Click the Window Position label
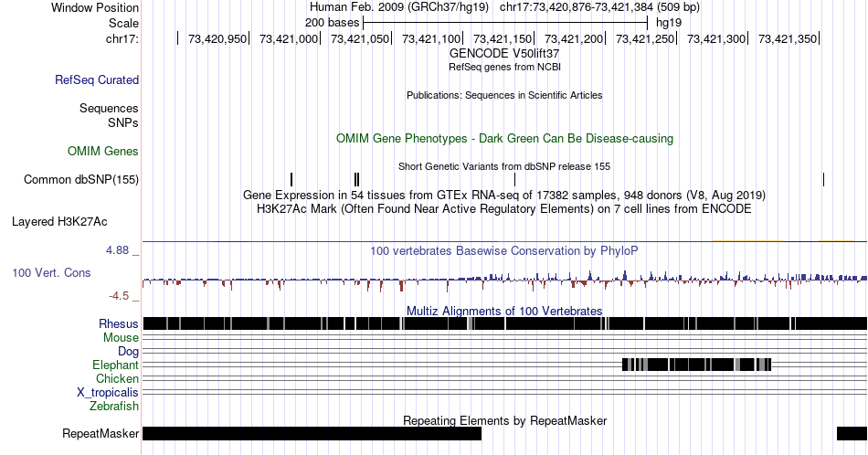Viewport: 868px width, 455px height. tap(95, 7)
